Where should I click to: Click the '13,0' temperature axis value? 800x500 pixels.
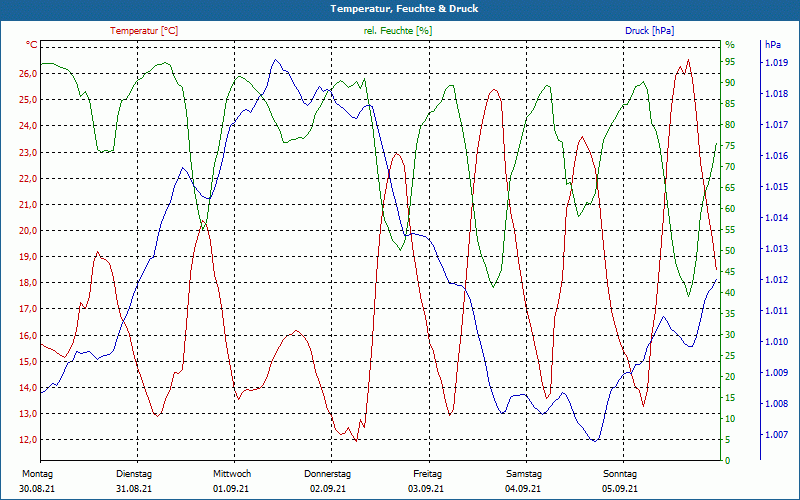[x=28, y=413]
